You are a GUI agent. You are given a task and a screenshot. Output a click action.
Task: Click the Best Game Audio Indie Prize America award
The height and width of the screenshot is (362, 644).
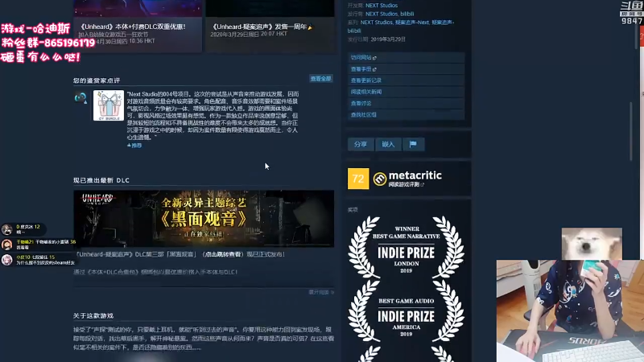pos(407,313)
